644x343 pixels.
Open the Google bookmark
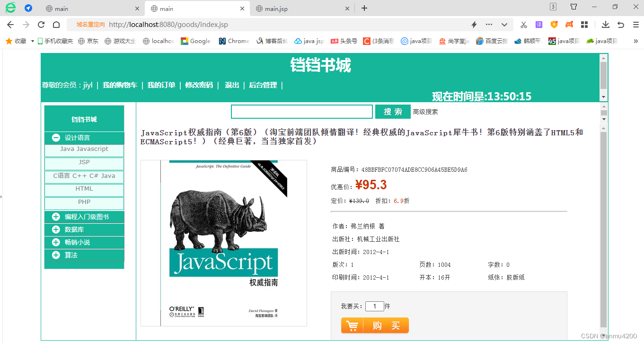pos(196,41)
